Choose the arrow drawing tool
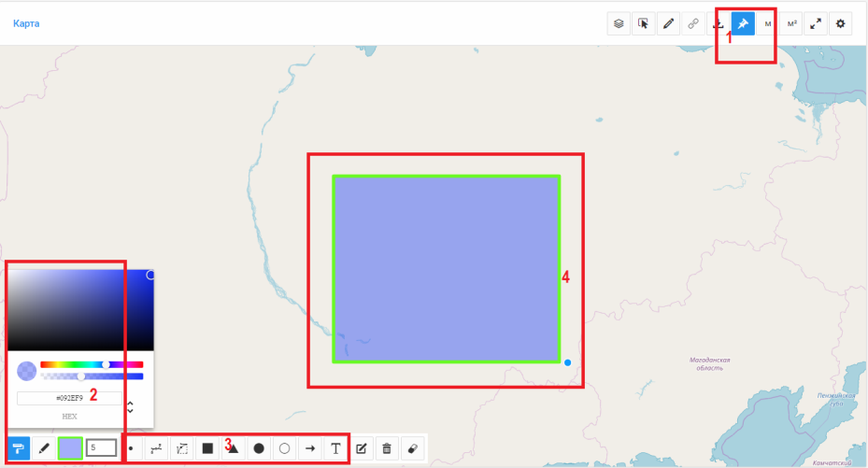The image size is (868, 468). pos(310,448)
